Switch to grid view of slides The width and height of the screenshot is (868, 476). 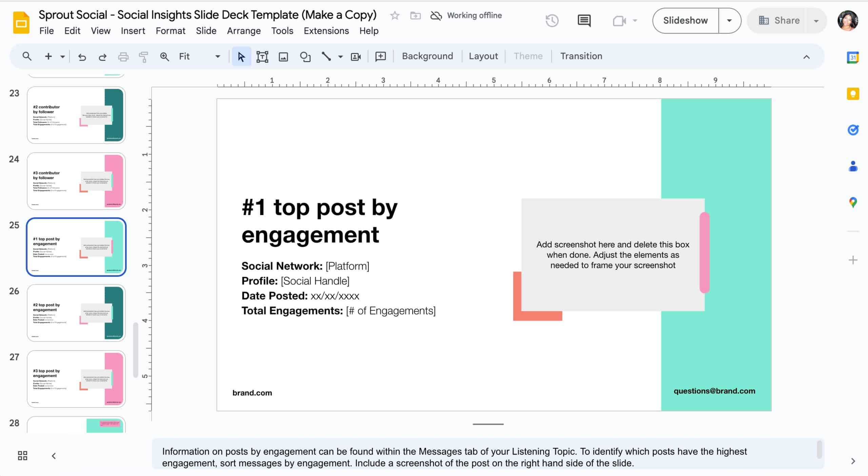click(22, 455)
